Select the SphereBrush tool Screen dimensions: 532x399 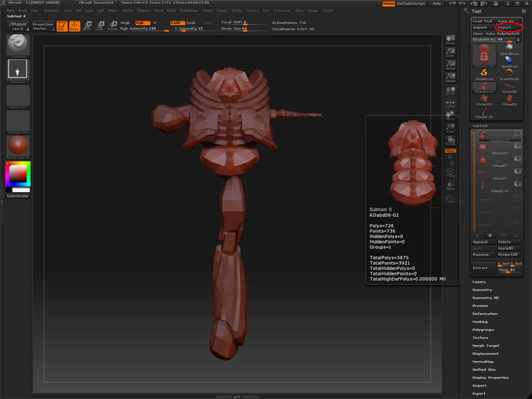[509, 49]
